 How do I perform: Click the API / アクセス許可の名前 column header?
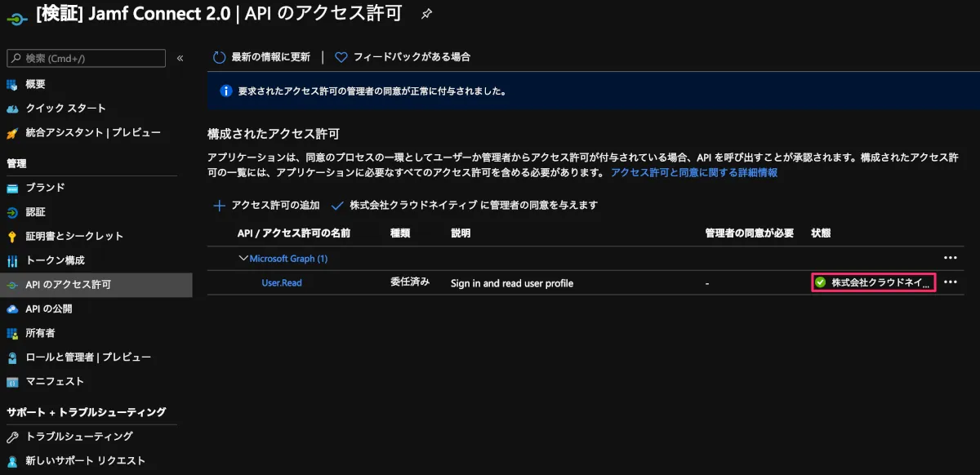click(x=294, y=233)
